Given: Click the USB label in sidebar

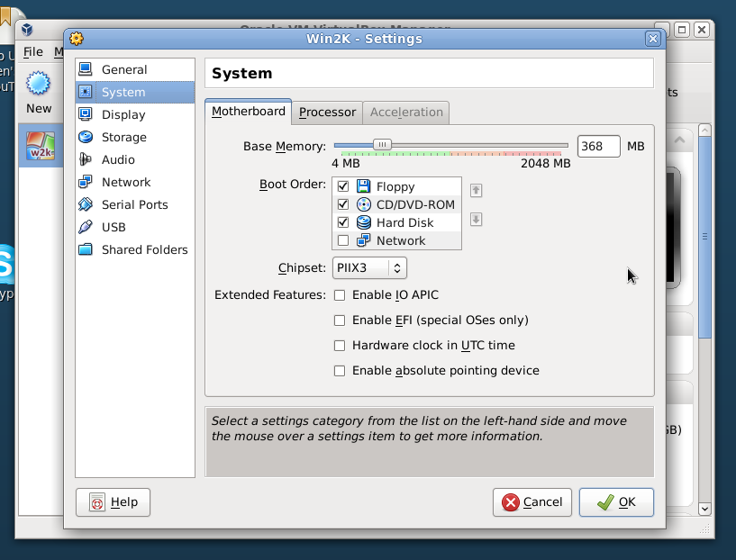Looking at the screenshot, I should 114,228.
